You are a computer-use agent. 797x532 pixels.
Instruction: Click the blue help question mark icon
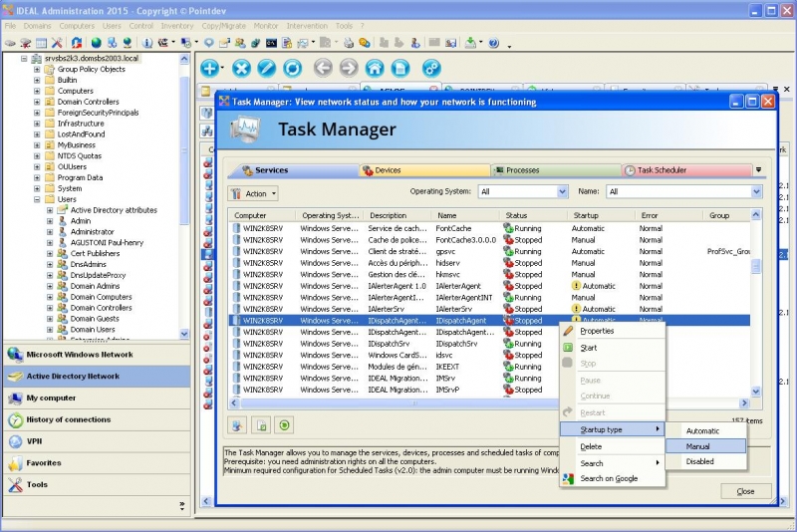493,43
